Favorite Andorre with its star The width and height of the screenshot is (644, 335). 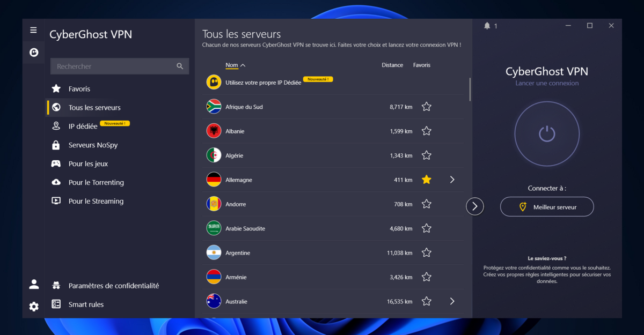pyautogui.click(x=427, y=204)
